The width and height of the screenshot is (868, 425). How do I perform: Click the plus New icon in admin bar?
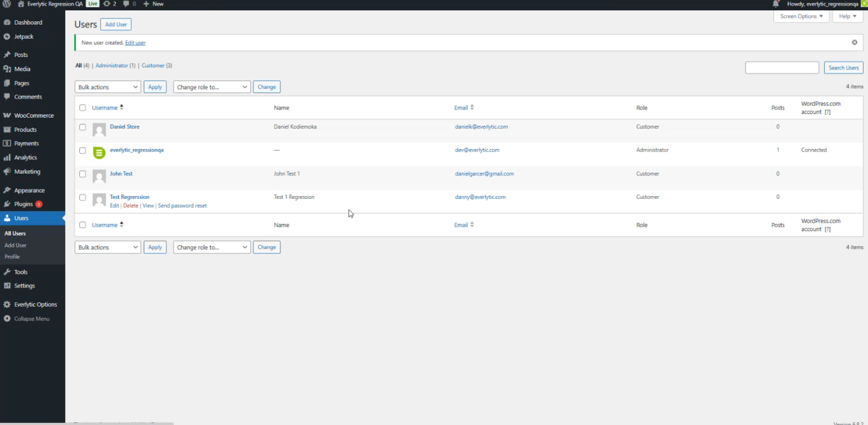147,4
